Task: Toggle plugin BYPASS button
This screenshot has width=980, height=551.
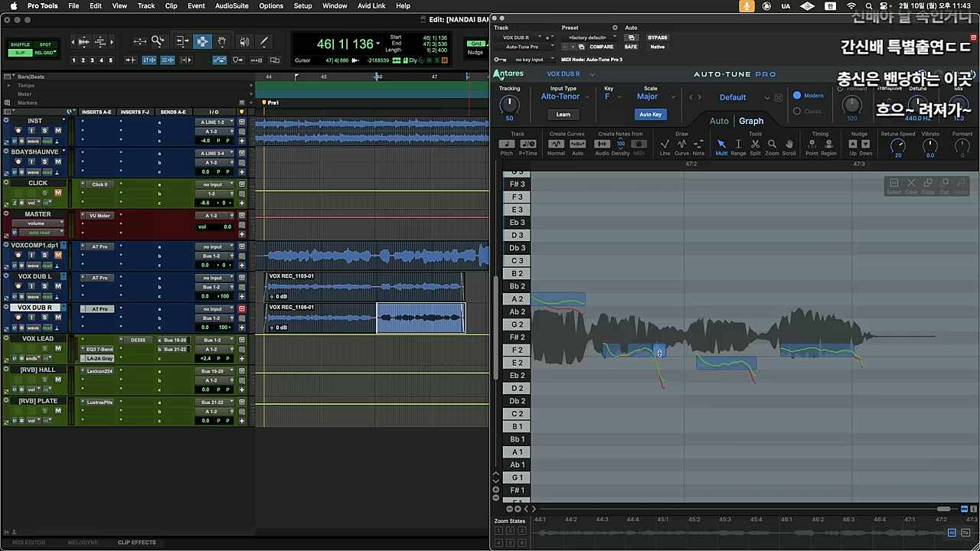Action: click(x=657, y=37)
